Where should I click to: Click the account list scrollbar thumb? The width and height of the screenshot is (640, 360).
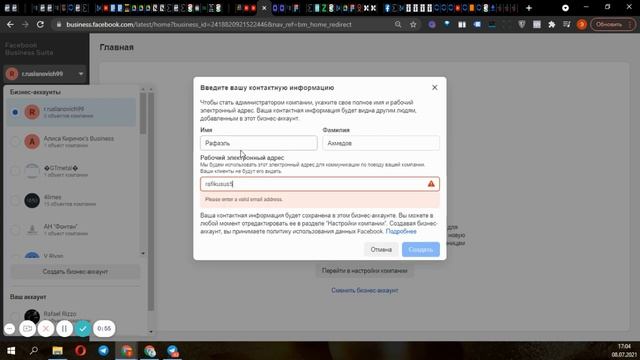pyautogui.click(x=143, y=113)
